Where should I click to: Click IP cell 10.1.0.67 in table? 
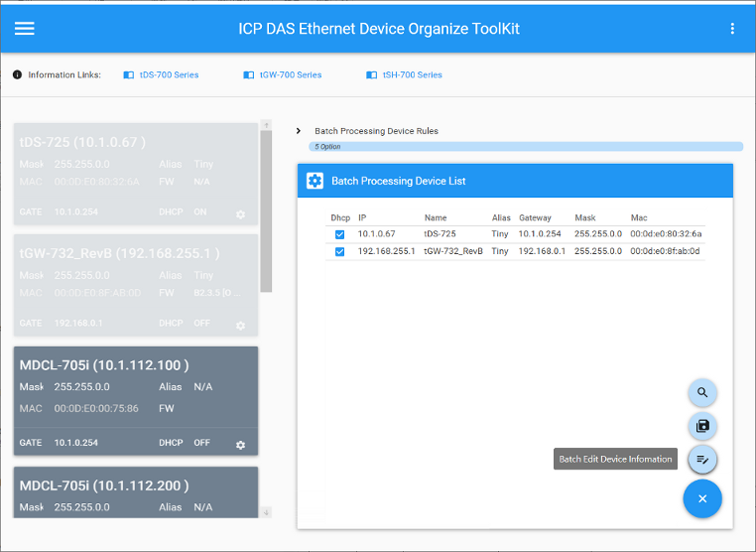(377, 234)
